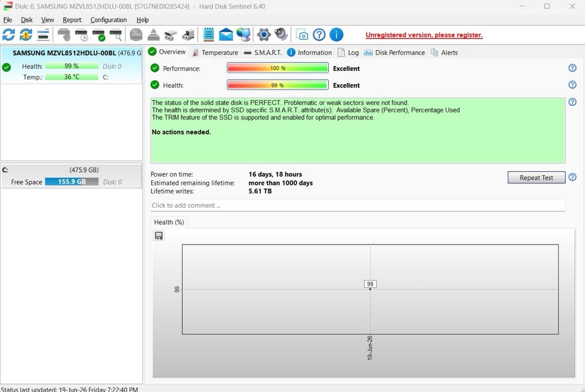Screen dimensions: 585x392
Task: Click help icon next to Repeat Test
Action: point(572,177)
